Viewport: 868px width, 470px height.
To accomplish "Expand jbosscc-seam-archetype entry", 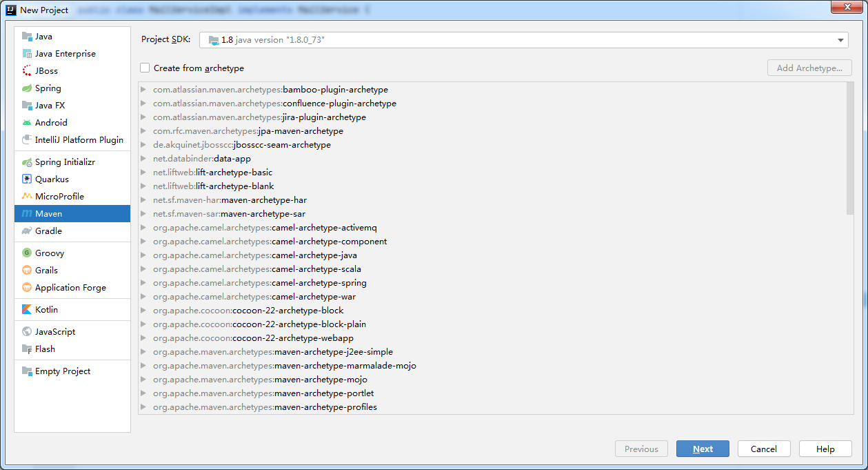I will point(143,145).
